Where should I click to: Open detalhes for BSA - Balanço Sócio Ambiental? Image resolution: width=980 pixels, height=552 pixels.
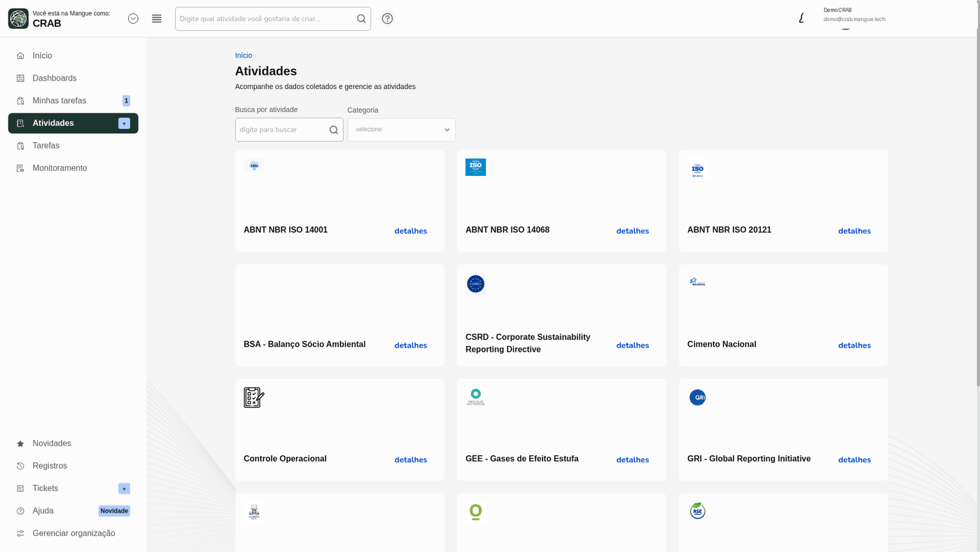click(411, 345)
